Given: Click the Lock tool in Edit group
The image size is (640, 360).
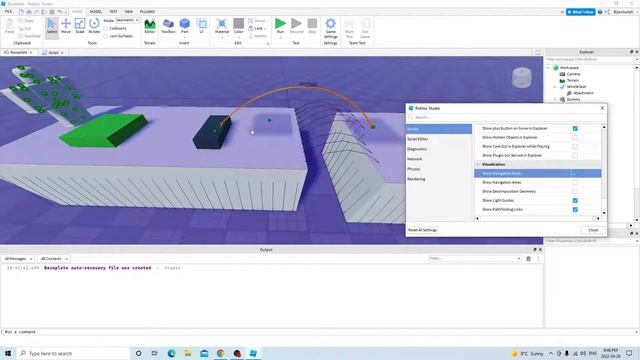Looking at the screenshot, I should 257,29.
